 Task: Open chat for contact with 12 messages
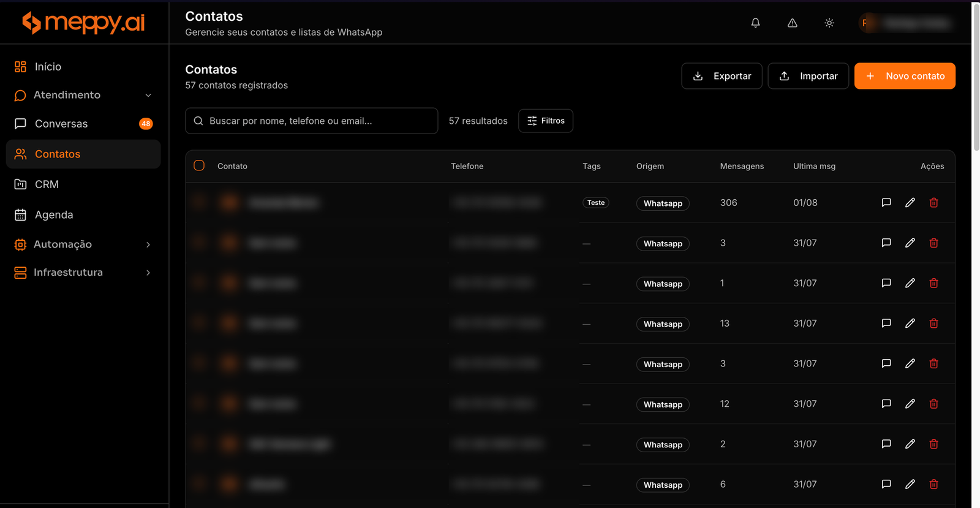(x=886, y=404)
